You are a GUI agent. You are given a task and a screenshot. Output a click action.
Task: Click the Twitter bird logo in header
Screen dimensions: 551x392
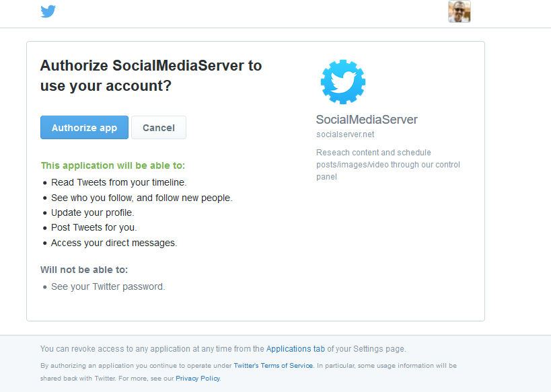(48, 11)
